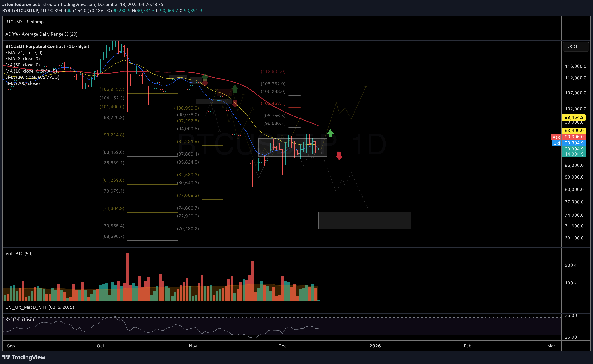Select the SMA (200, close) legend

click(23, 83)
